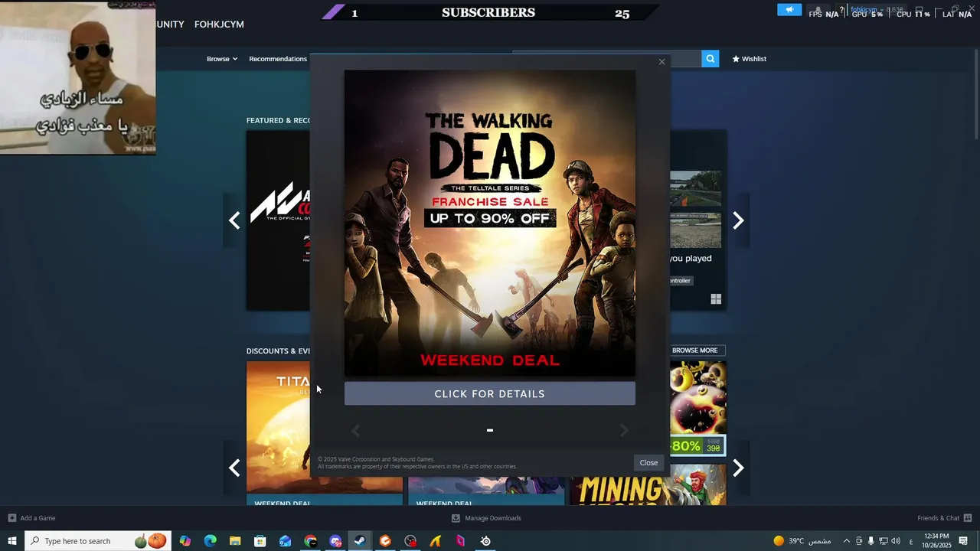Open Microsoft Store from the taskbar
Viewport: 980px width, 551px height.
coord(260,541)
